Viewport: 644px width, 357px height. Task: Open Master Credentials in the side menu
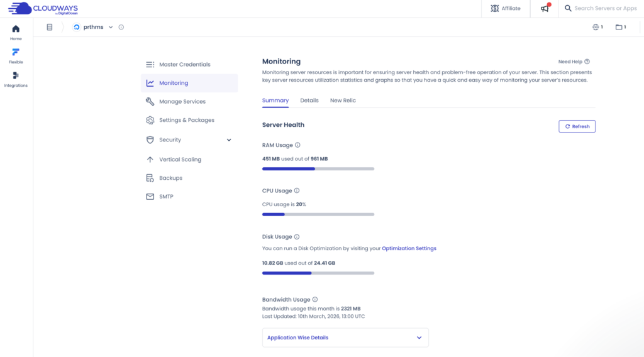pyautogui.click(x=184, y=65)
